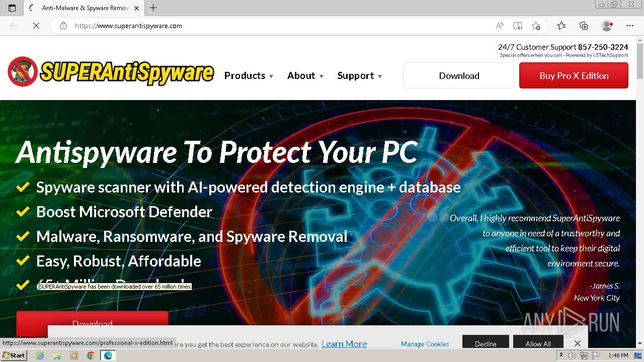Expand the Products dropdown menu
This screenshot has height=362, width=644.
coord(249,75)
